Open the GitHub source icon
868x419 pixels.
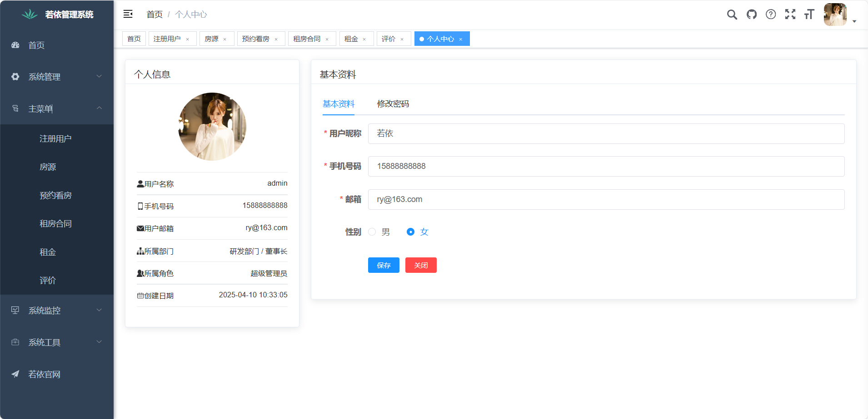click(x=752, y=15)
